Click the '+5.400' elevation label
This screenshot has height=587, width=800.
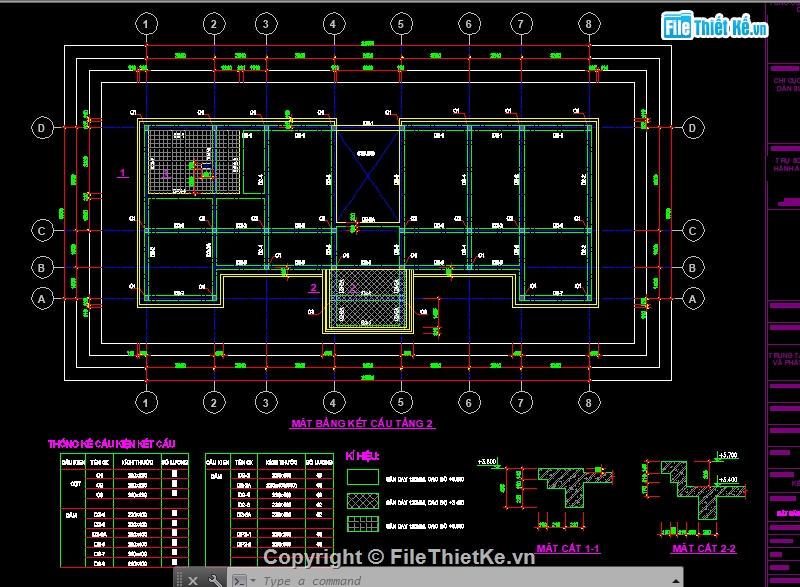point(728,479)
